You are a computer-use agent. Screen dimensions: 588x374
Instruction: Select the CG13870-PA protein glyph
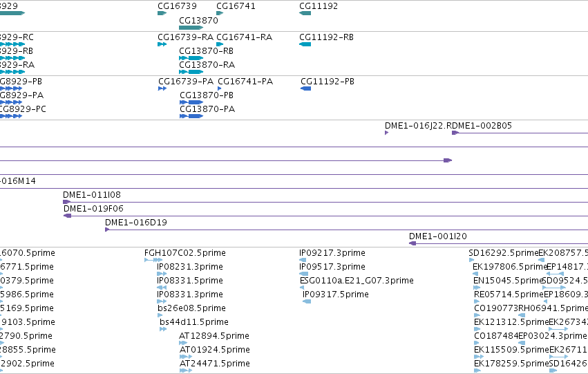[x=191, y=116]
